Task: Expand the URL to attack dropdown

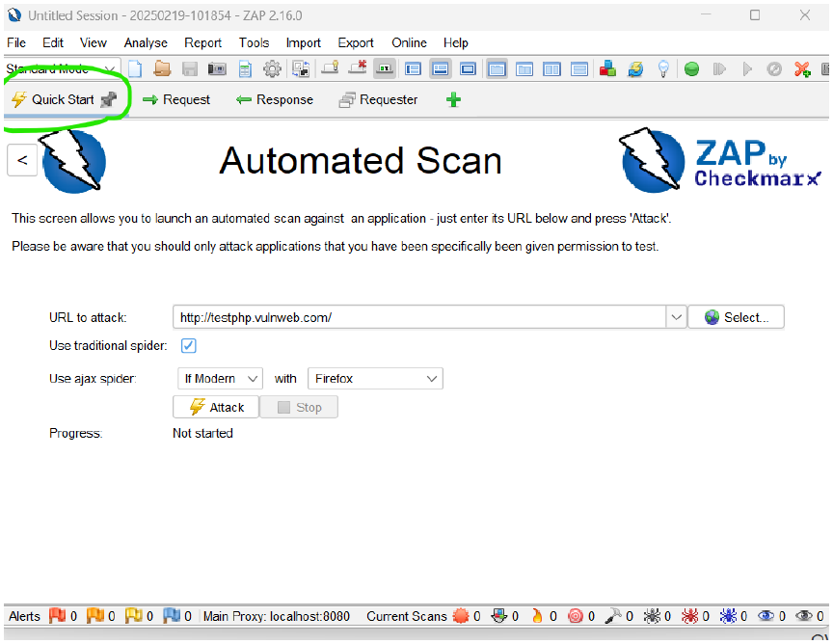Action: click(676, 317)
